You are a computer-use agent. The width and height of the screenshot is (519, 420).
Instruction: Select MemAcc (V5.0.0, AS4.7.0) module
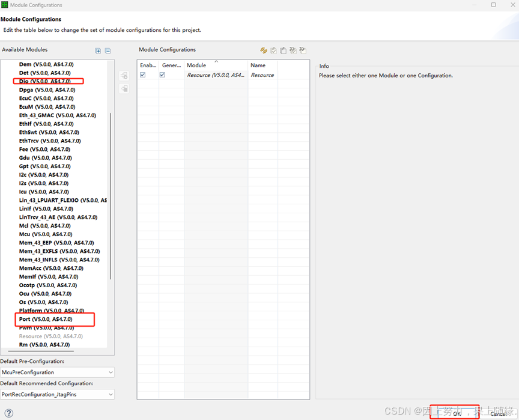51,268
